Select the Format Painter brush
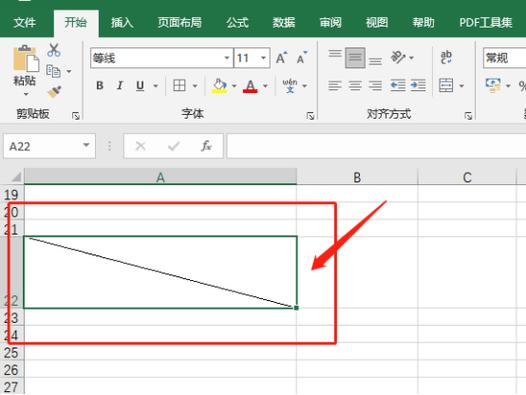Viewport: 526px width, 395px height. [54, 91]
